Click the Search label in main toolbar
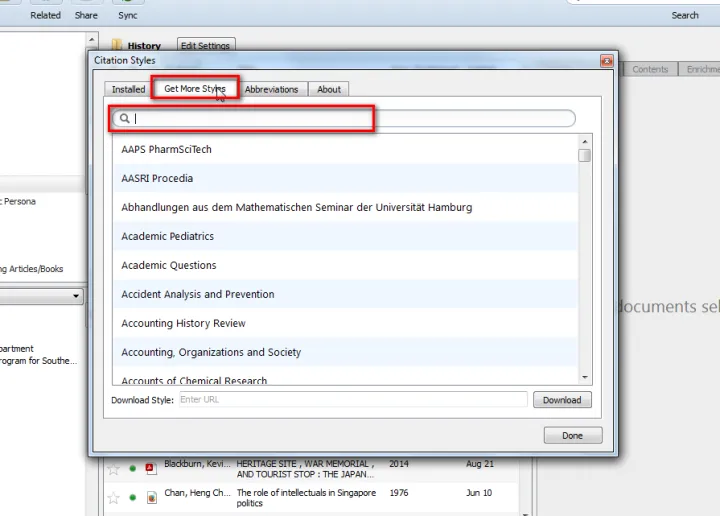This screenshot has width=720, height=516. tap(685, 15)
